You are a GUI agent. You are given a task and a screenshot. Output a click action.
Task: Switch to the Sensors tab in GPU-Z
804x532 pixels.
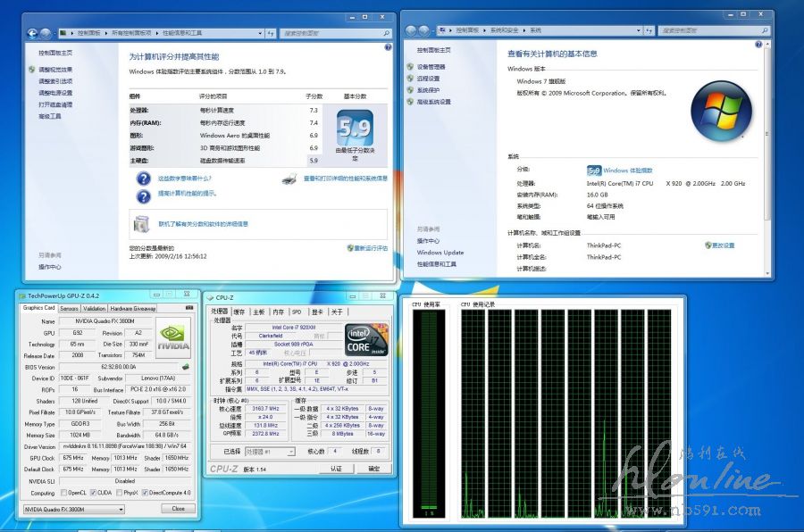pyautogui.click(x=69, y=308)
